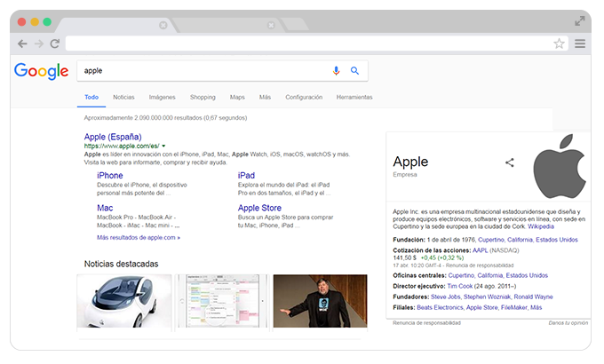
Task: Open the AAPL stock link
Action: click(x=480, y=250)
